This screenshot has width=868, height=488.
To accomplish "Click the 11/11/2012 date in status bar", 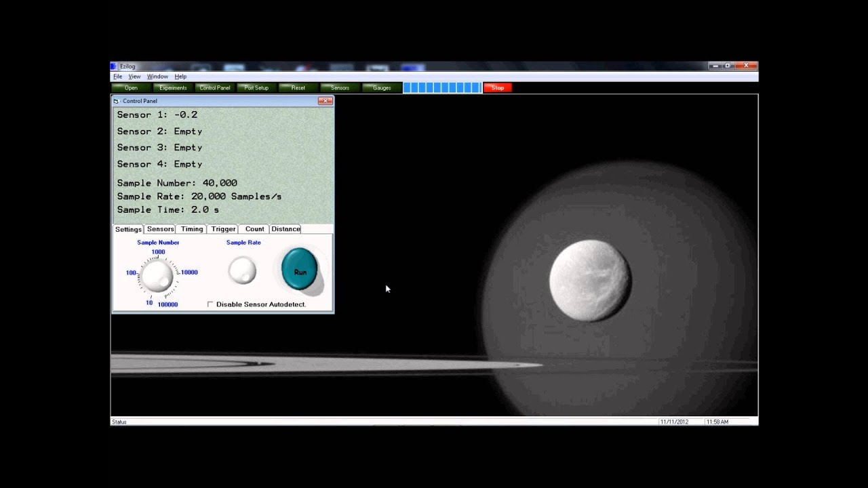I will (675, 422).
